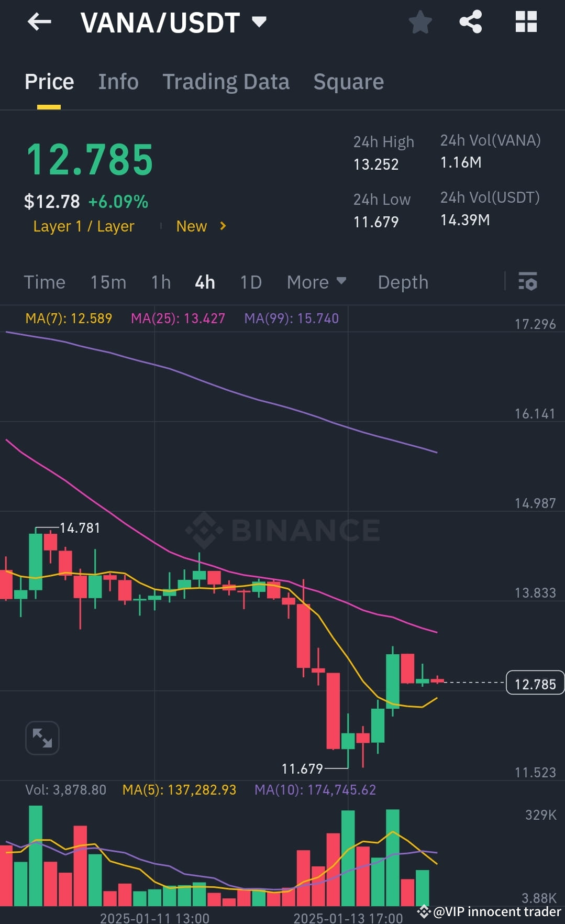Viewport: 565px width, 924px height.
Task: Open chart settings icon beside Depth
Action: (528, 282)
